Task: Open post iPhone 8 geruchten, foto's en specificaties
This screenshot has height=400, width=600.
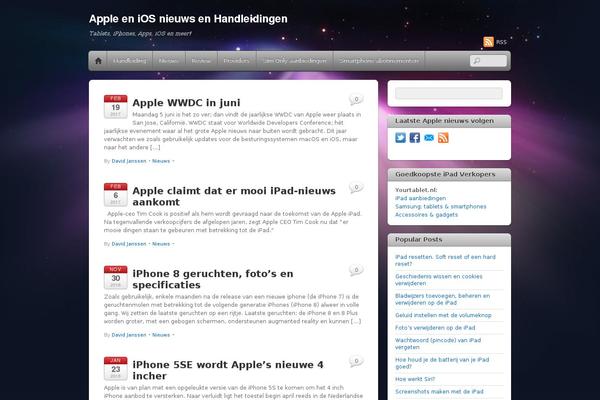Action: click(x=213, y=279)
